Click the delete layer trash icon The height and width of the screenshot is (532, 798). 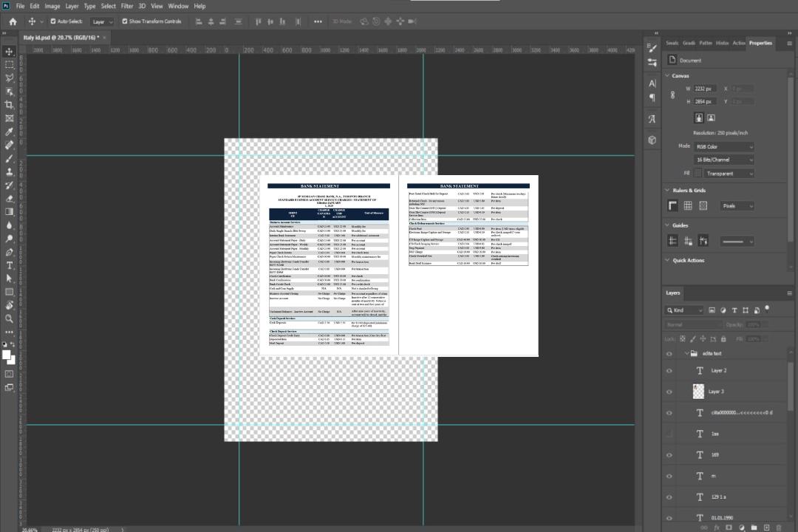pos(779,528)
